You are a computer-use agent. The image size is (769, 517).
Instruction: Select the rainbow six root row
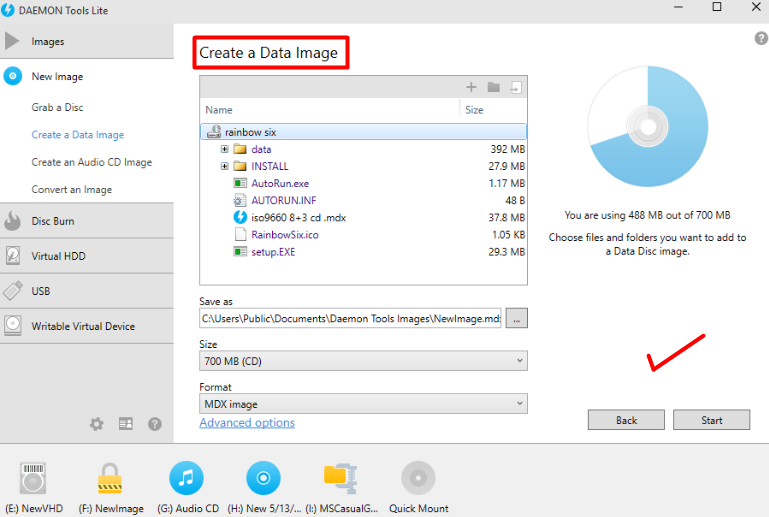coord(363,132)
